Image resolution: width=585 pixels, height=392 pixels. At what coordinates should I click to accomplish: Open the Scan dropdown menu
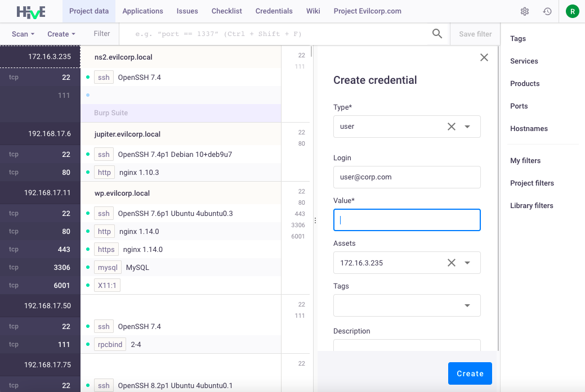pos(23,34)
